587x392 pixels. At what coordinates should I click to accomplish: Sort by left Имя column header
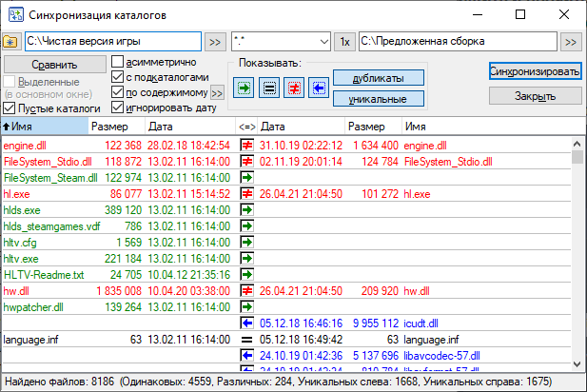[44, 126]
